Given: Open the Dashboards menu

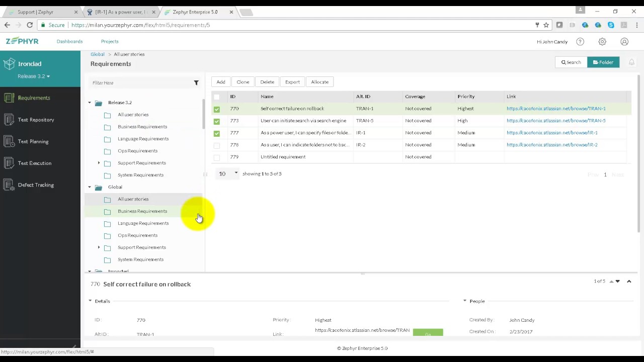Looking at the screenshot, I should [x=69, y=41].
